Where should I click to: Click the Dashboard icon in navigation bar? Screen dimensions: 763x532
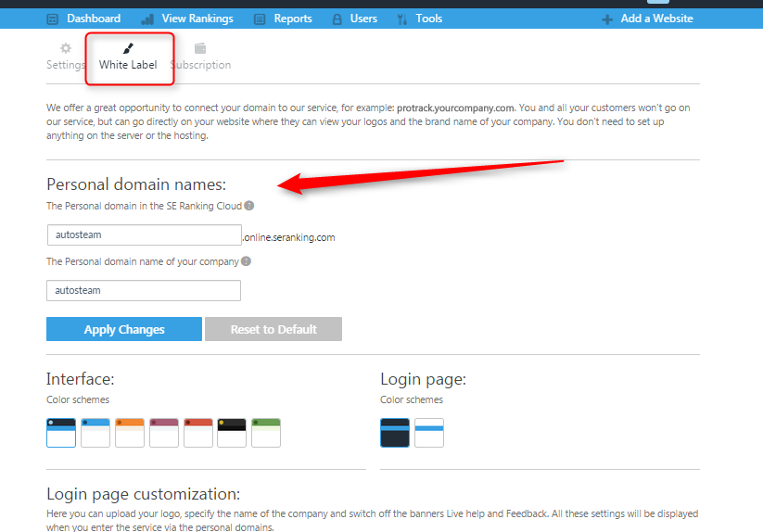[x=52, y=19]
